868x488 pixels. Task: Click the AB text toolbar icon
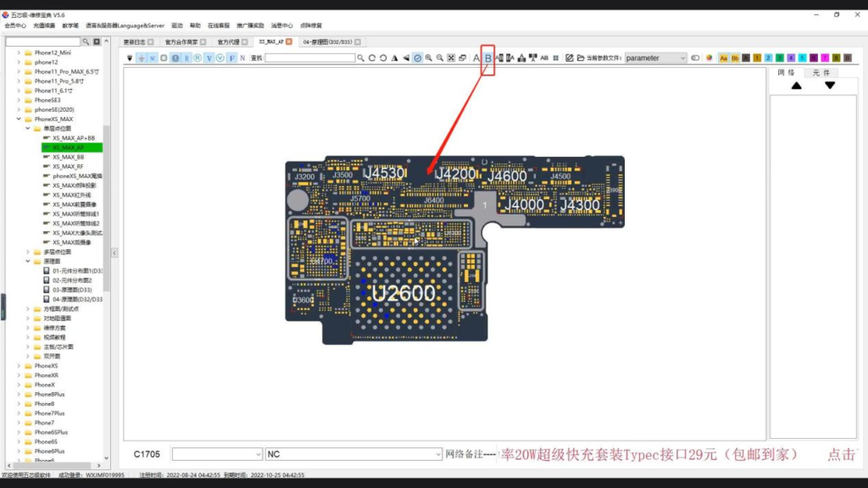(544, 58)
